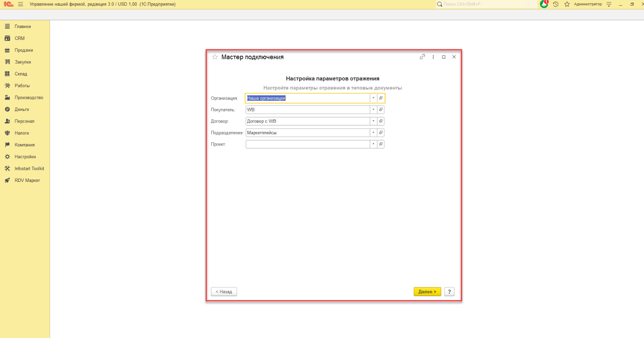Open favorites star in top bar
Viewport: 644px width, 338px height.
(x=567, y=4)
